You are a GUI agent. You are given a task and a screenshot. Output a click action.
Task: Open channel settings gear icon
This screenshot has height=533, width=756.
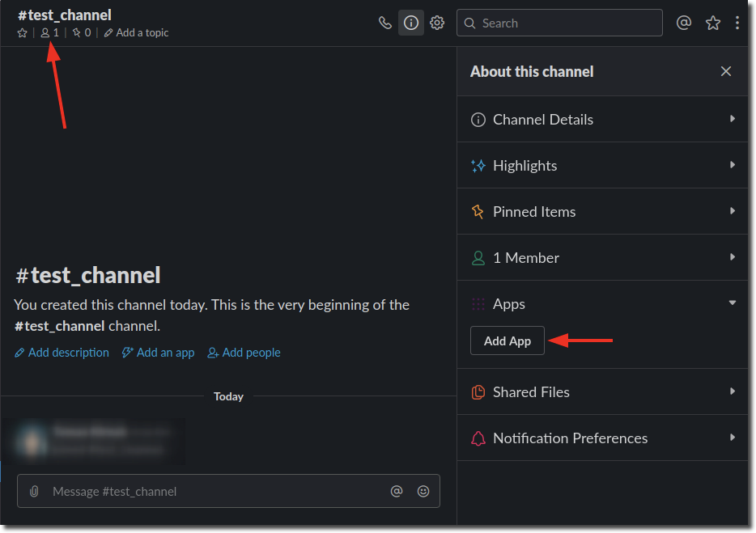437,23
